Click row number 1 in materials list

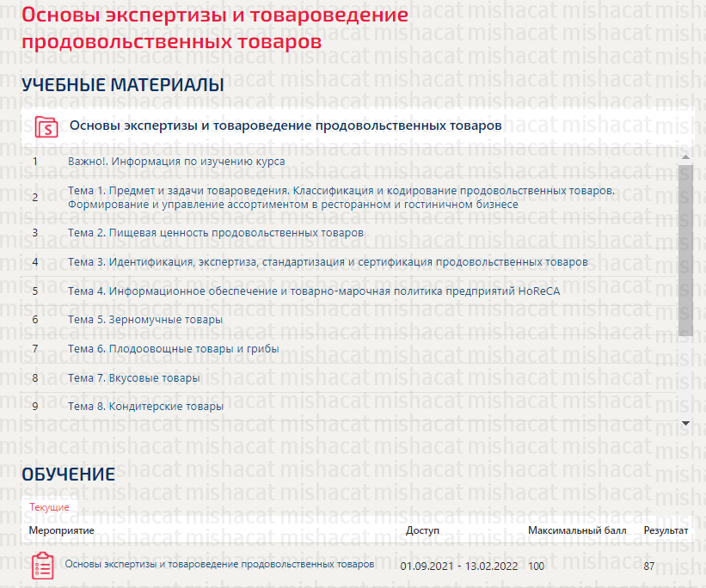pos(35,161)
